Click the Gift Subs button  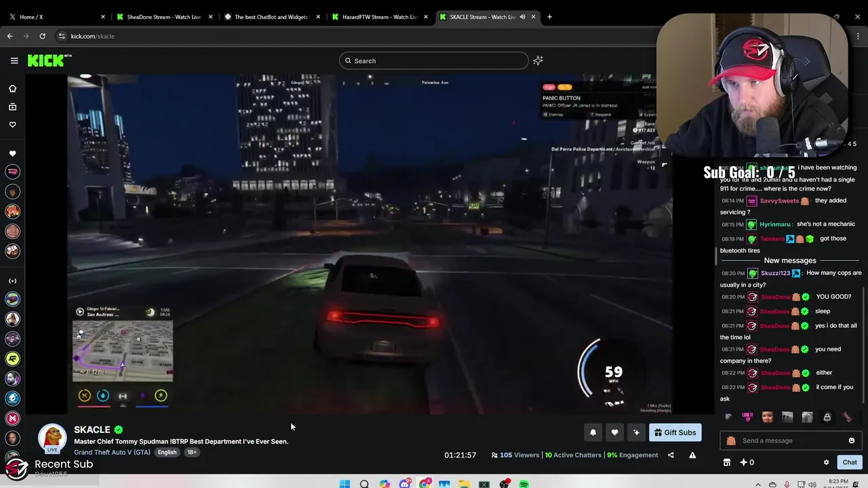tap(675, 432)
